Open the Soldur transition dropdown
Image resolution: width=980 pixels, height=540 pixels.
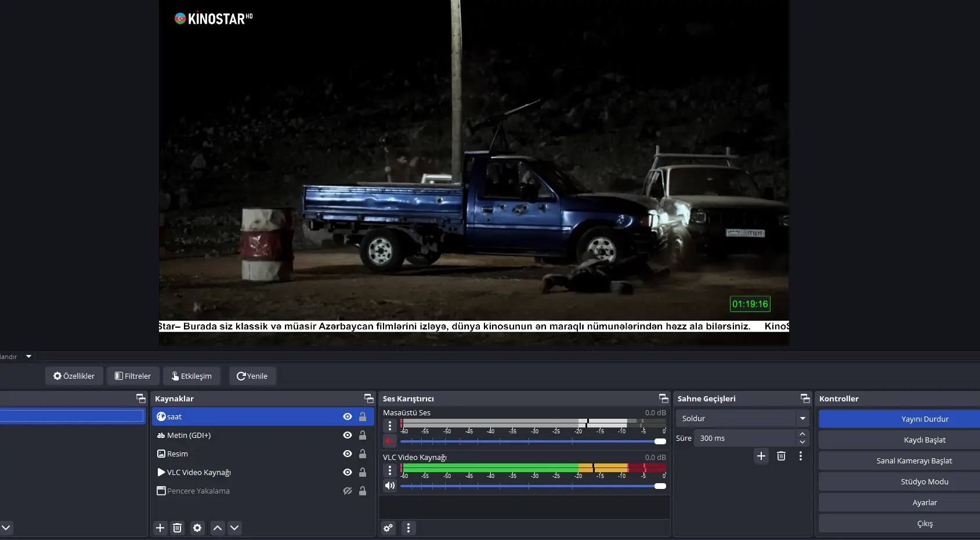(x=743, y=418)
